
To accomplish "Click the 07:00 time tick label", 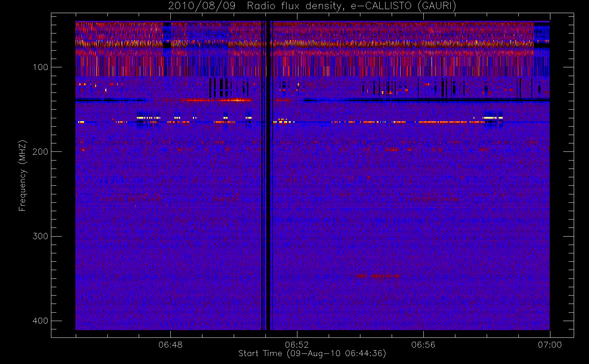I will (x=550, y=345).
